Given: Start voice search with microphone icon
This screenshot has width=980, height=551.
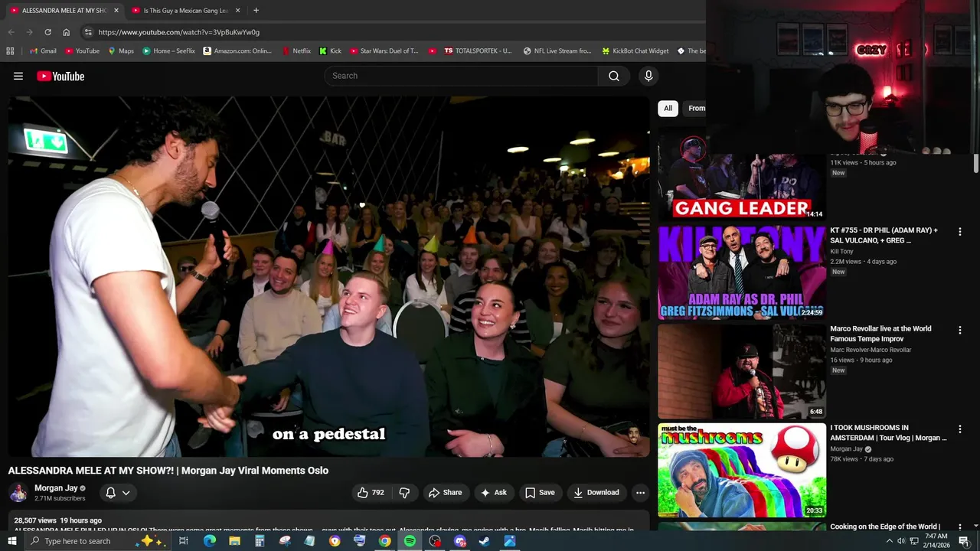Looking at the screenshot, I should 648,76.
